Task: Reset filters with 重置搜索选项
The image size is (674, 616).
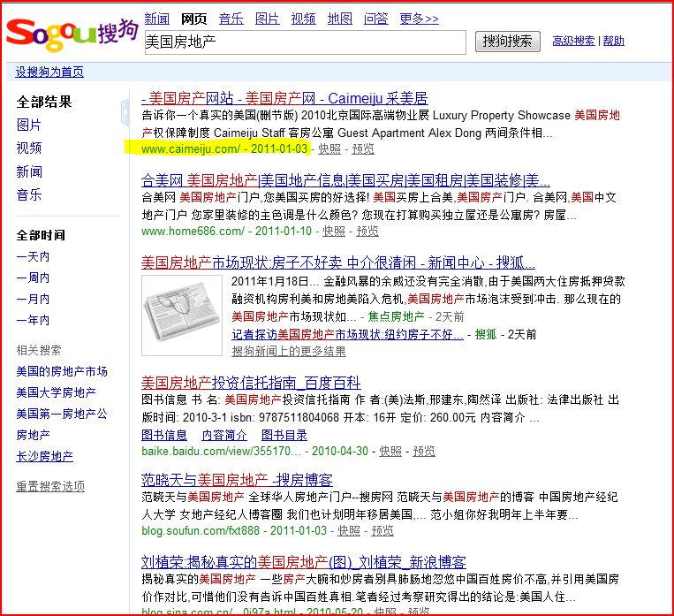Action: 50,486
